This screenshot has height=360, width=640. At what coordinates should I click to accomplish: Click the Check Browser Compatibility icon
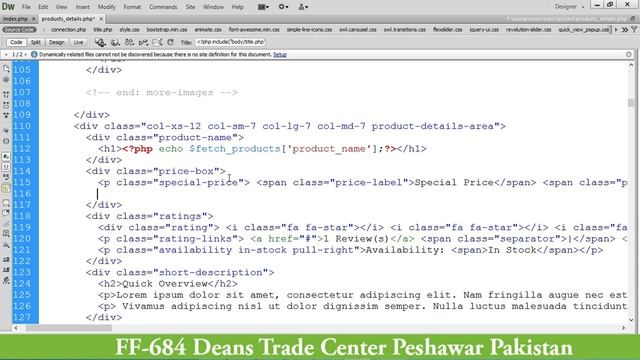pos(157,42)
